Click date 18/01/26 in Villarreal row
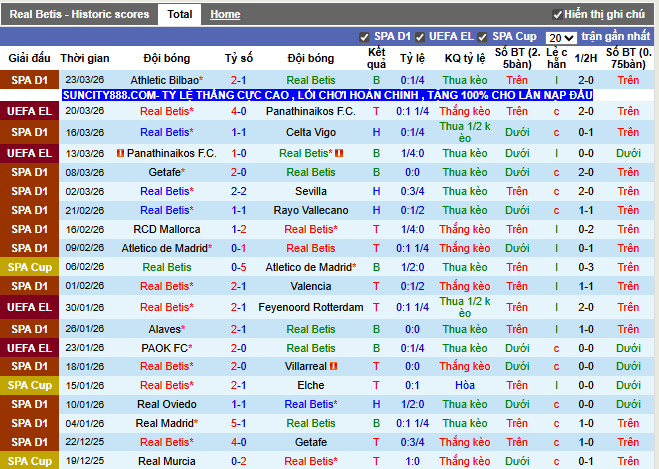This screenshot has height=469, width=659. (84, 366)
